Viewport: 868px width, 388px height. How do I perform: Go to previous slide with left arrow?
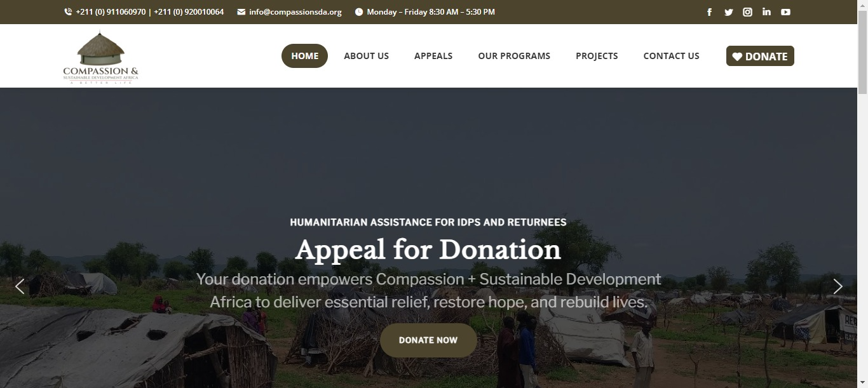tap(20, 286)
